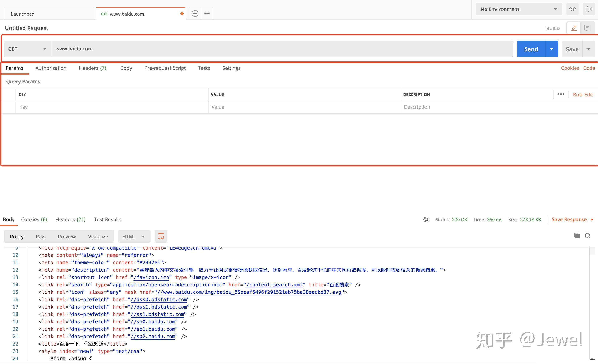The image size is (598, 364).
Task: Click the Save button
Action: point(572,49)
